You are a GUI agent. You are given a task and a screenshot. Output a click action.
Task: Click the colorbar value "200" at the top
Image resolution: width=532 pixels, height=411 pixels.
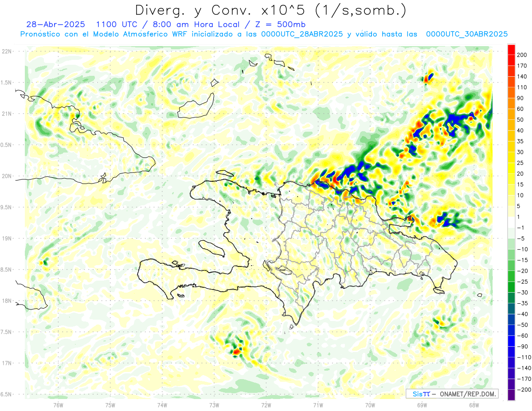pyautogui.click(x=522, y=55)
